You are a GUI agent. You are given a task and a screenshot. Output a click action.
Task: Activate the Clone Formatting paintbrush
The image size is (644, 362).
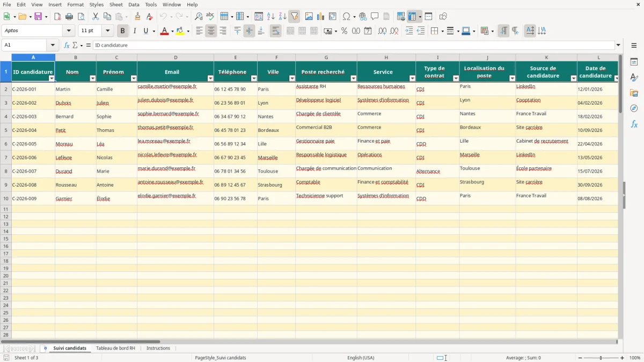click(137, 17)
